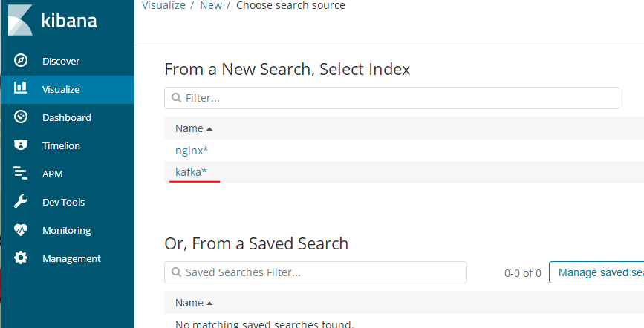This screenshot has height=328, width=644.
Task: Sort indices by Name arrow
Action: pos(209,129)
